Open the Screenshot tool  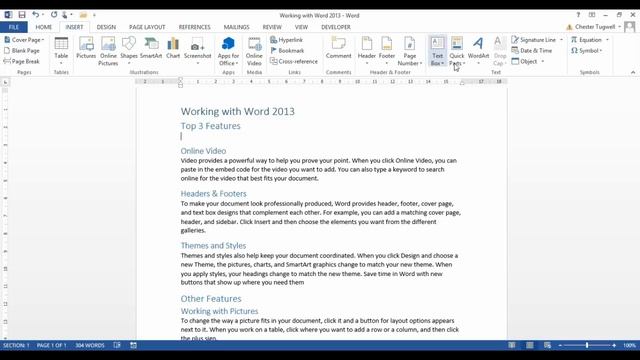pos(198,51)
